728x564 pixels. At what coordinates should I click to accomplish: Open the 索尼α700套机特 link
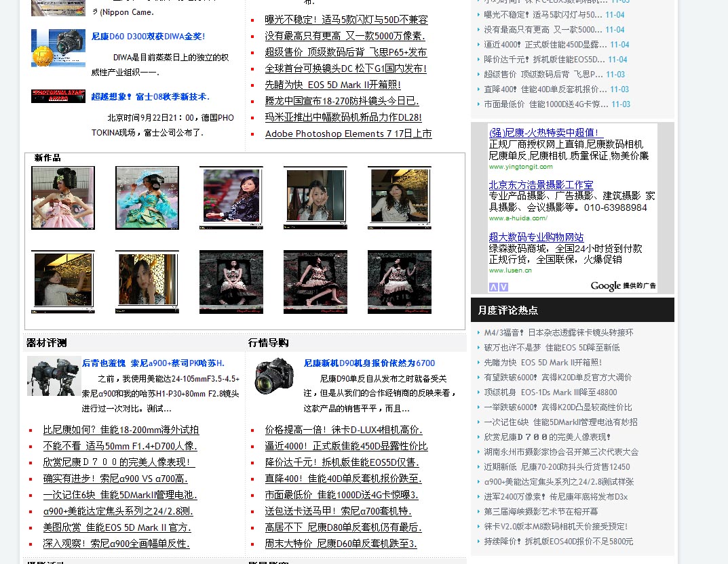click(x=339, y=511)
